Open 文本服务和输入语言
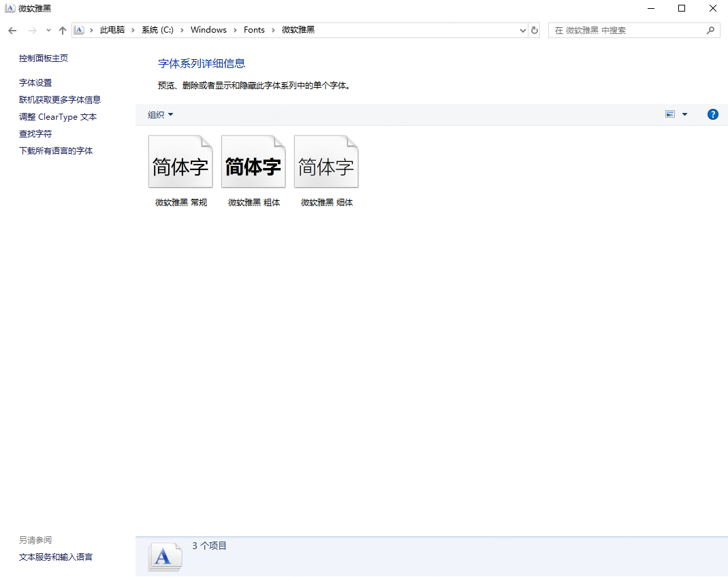 pos(55,557)
